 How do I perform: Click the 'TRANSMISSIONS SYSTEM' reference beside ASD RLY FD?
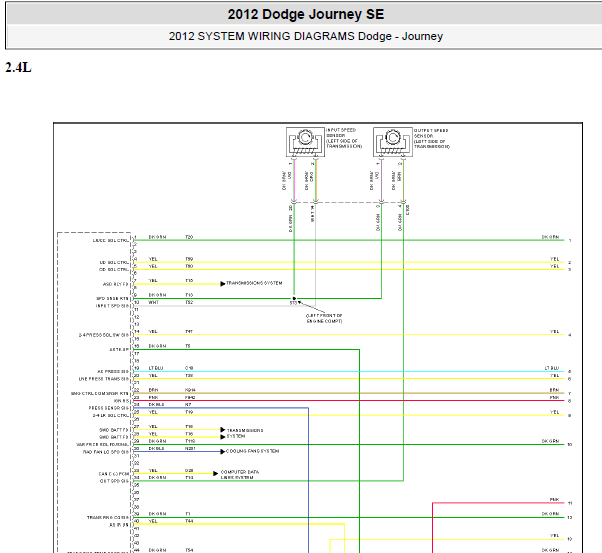(x=254, y=283)
